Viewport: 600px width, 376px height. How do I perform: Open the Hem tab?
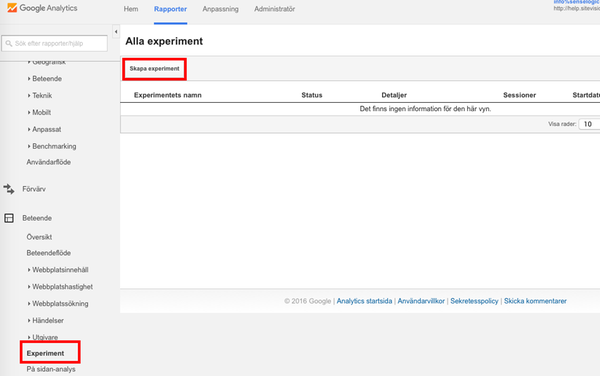click(x=131, y=9)
